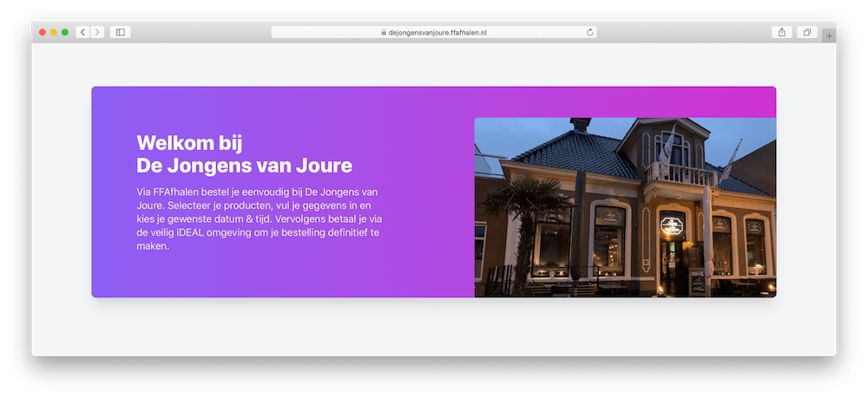Click the paragraph starting 'Via FFAfhalen bestel'
868x398 pixels.
coord(259,219)
